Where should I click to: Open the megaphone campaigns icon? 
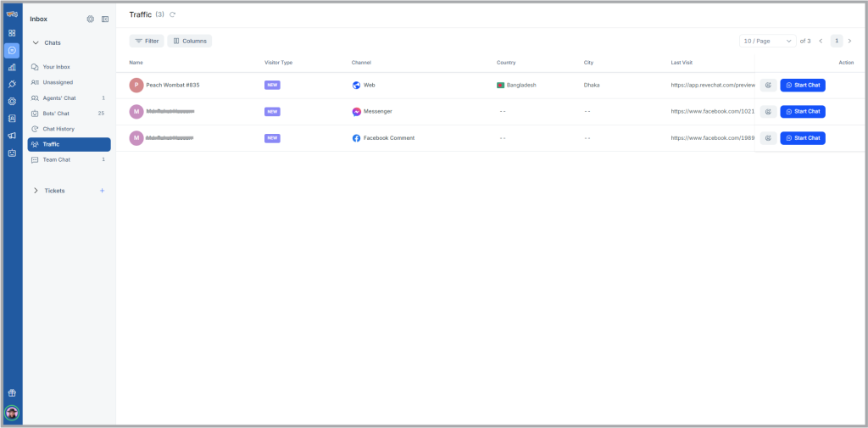click(x=12, y=136)
